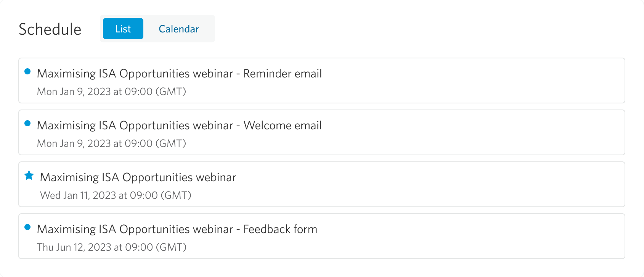Click the Thu Jun 12 feedback form date
This screenshot has height=277, width=644.
112,247
